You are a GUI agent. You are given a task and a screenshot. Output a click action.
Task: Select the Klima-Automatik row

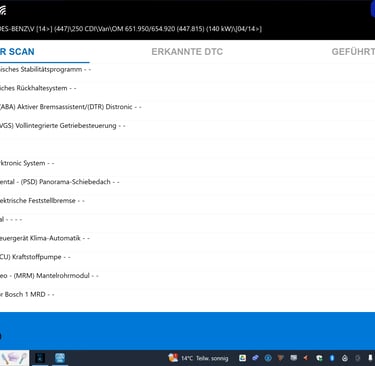pos(187,238)
